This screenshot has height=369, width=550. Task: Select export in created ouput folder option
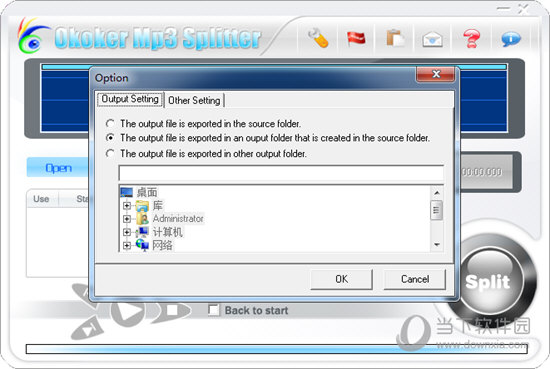pyautogui.click(x=110, y=138)
